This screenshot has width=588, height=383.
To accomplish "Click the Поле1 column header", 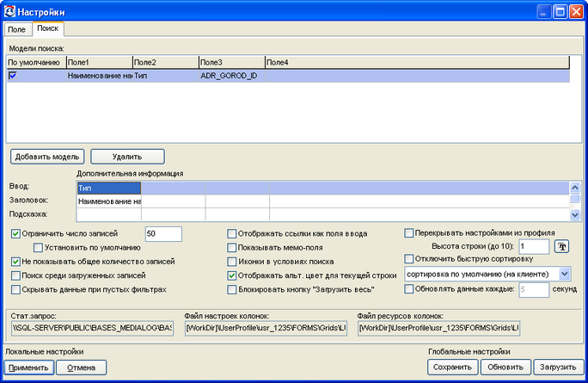I will pos(100,62).
